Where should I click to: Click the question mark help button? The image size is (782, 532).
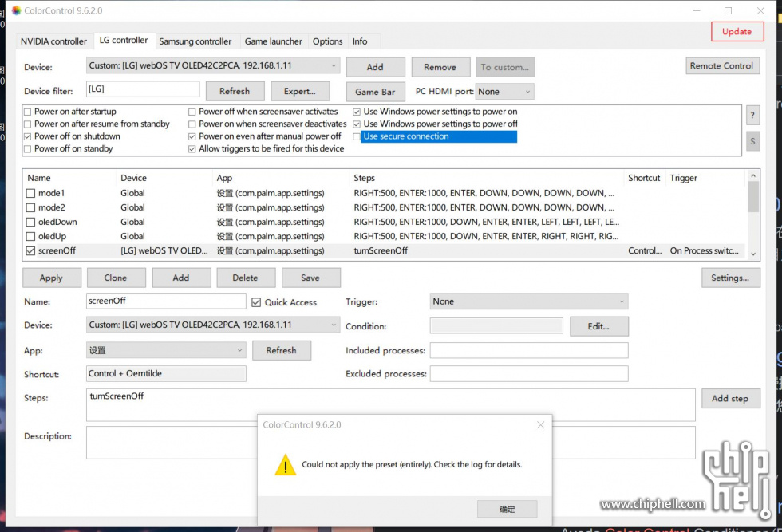752,115
